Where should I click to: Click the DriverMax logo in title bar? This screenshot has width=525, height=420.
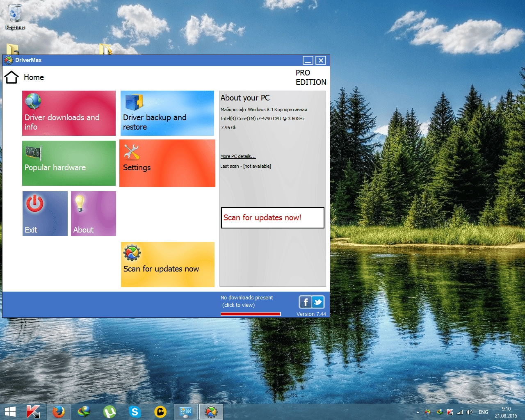click(x=8, y=60)
